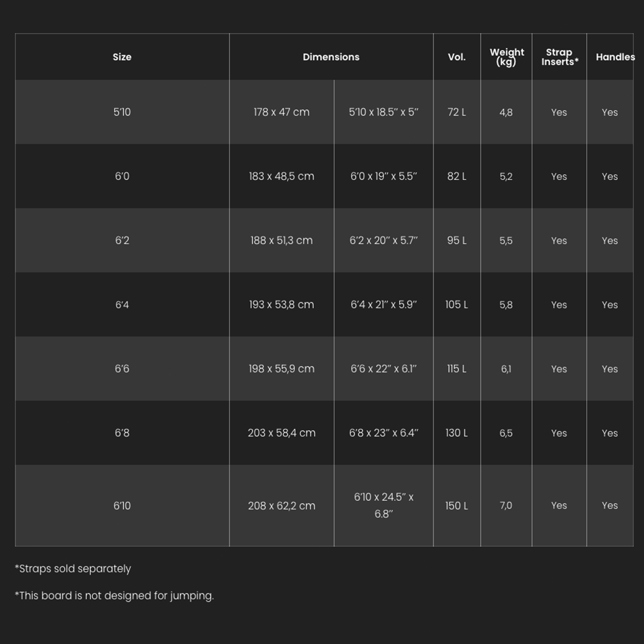Click the Size column header
Viewport: 644px width, 644px height.
click(122, 57)
